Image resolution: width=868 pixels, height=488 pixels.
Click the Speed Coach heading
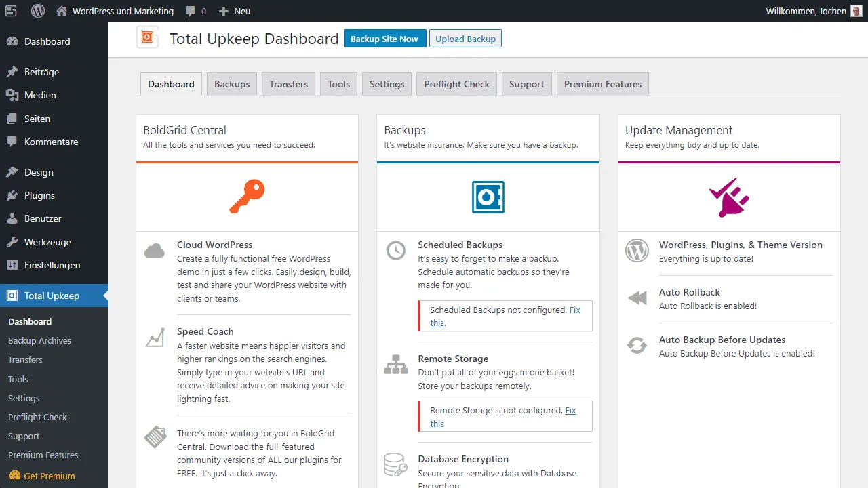(205, 331)
